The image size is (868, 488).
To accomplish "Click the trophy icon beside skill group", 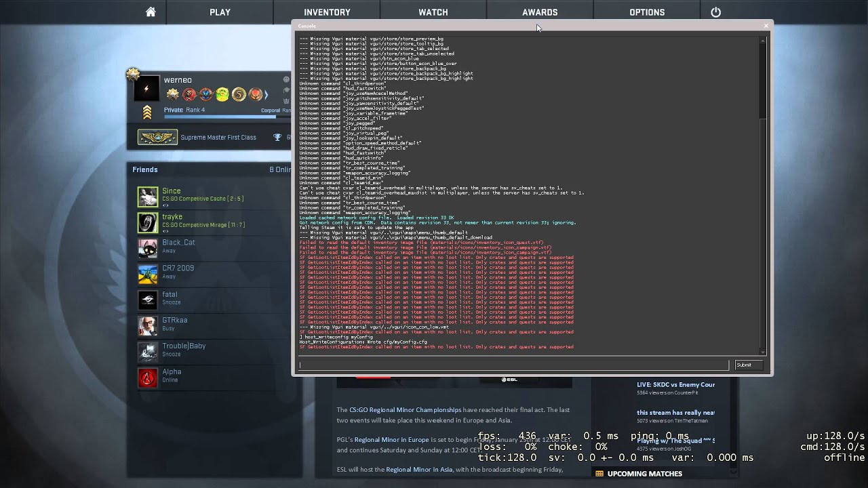I will tap(277, 138).
